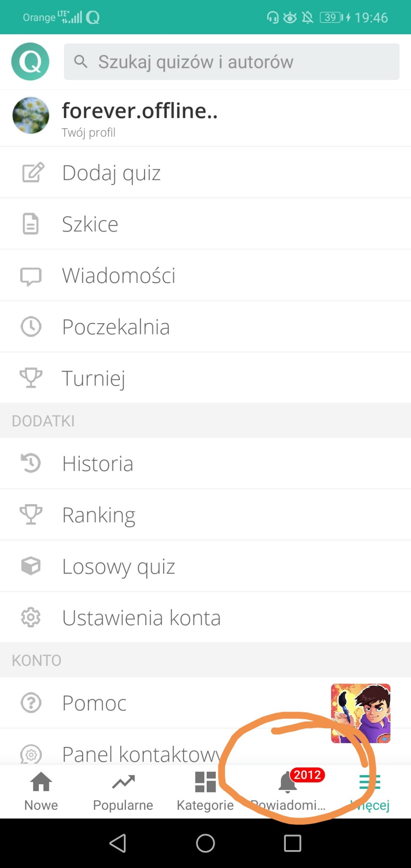Tap the Losowy quiz cube icon
This screenshot has height=868, width=411.
[x=31, y=566]
